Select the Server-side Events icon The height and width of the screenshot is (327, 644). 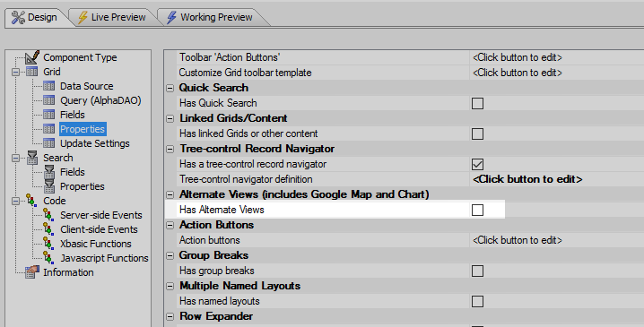coord(48,215)
